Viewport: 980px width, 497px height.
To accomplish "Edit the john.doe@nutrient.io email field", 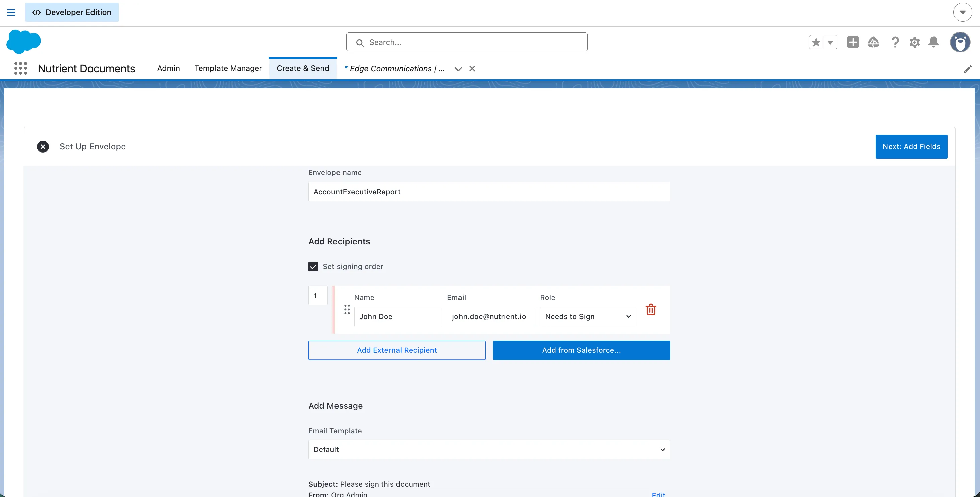I will tap(491, 316).
